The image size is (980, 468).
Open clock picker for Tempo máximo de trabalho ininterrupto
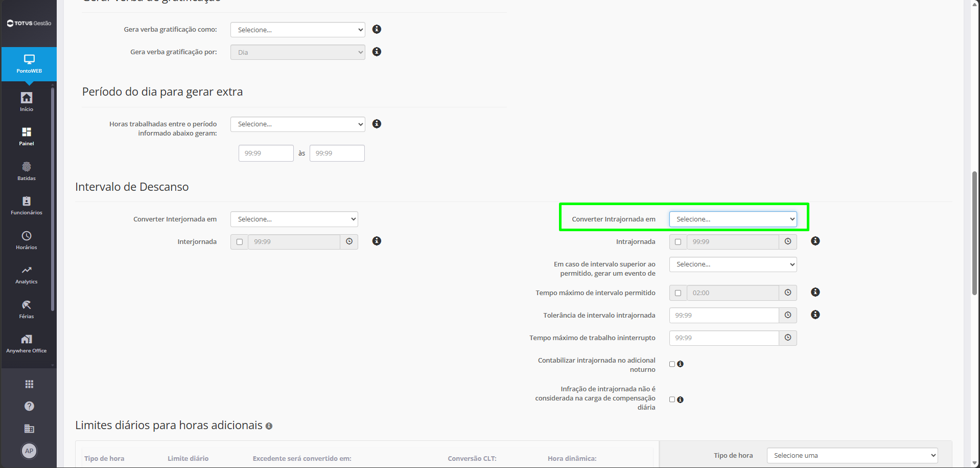coord(788,338)
